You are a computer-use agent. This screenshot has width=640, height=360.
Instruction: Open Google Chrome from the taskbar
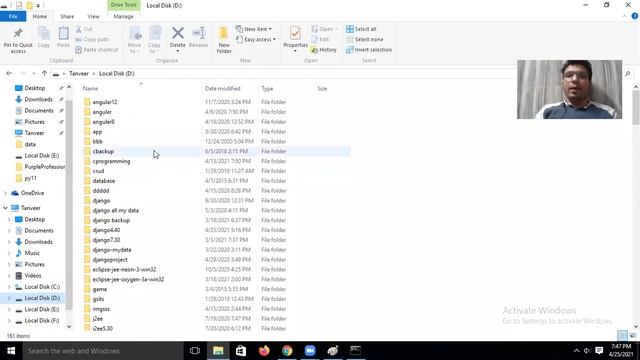click(287, 351)
